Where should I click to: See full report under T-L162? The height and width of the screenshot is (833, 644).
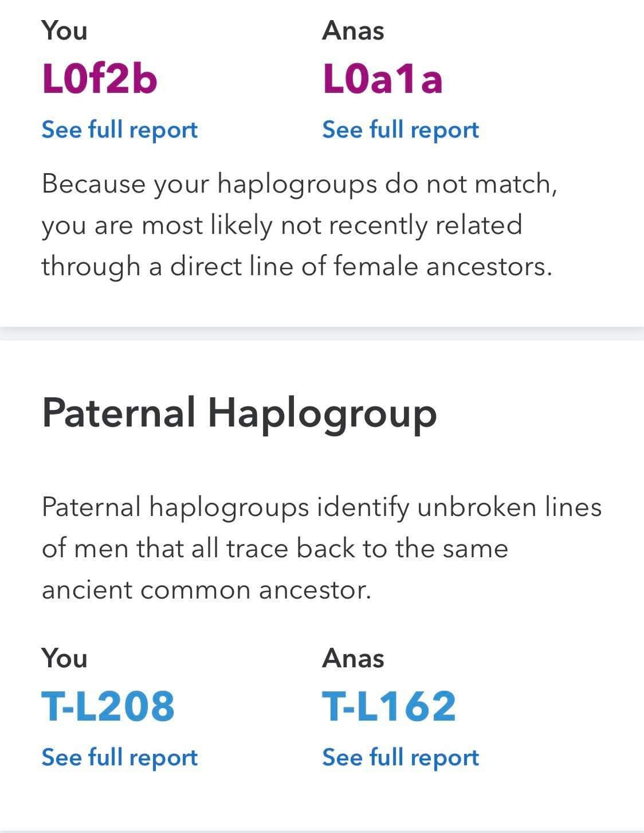[400, 758]
